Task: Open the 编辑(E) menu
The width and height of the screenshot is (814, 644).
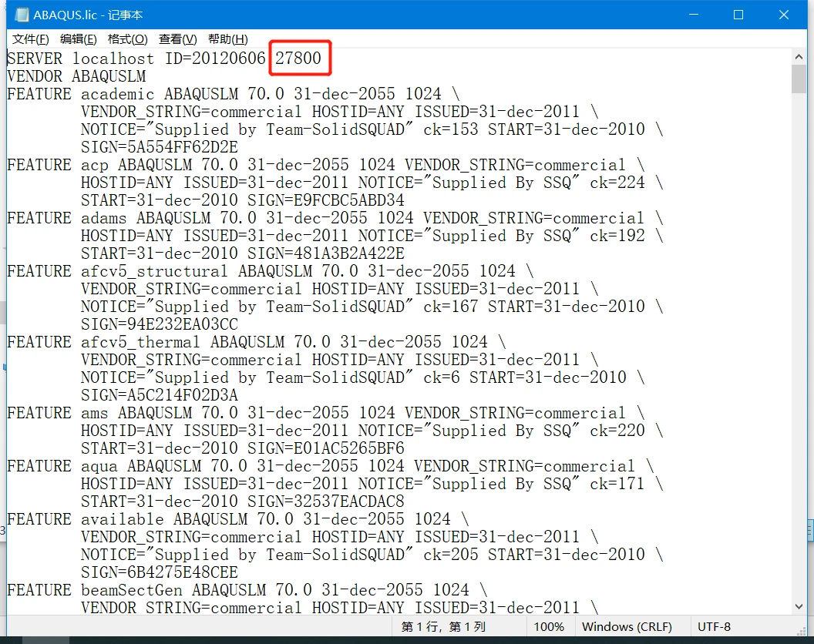Action: pyautogui.click(x=79, y=39)
